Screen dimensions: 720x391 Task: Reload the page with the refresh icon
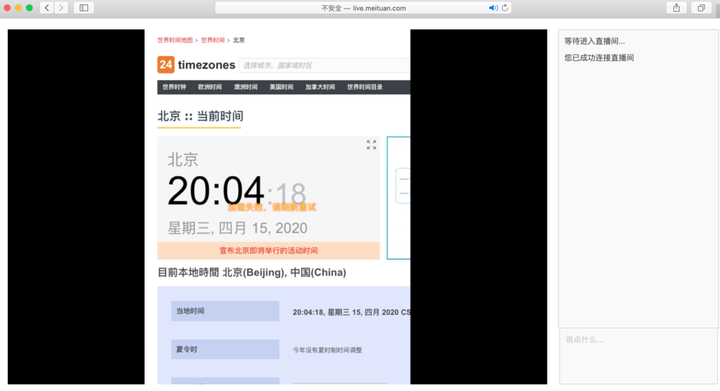pos(505,8)
